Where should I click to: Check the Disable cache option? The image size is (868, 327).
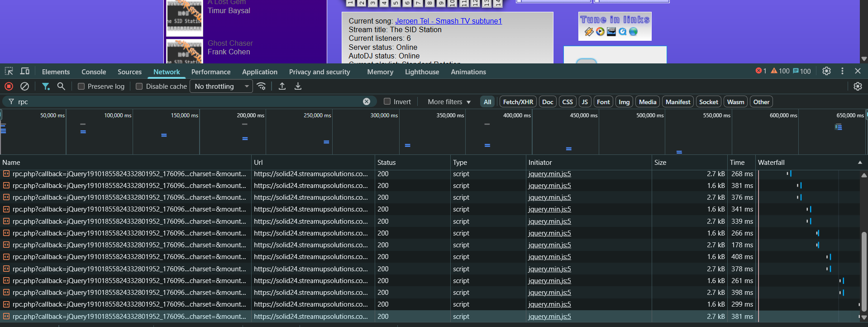click(139, 87)
